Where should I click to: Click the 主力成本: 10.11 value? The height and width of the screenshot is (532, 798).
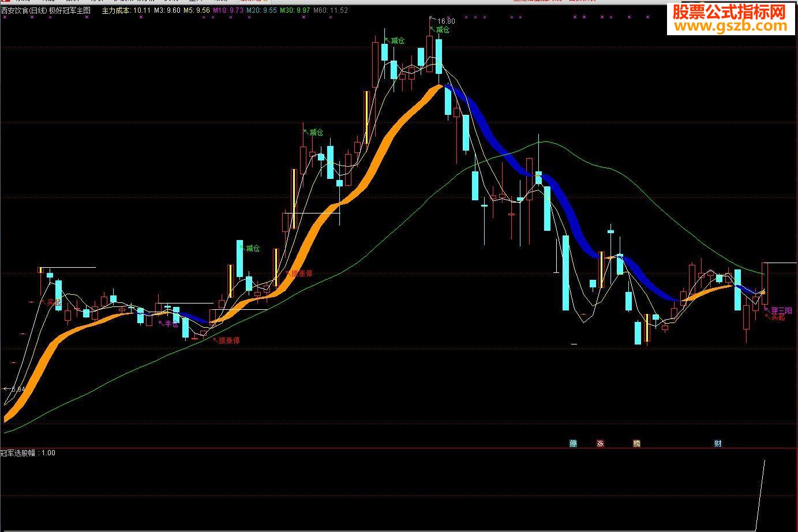click(x=126, y=11)
